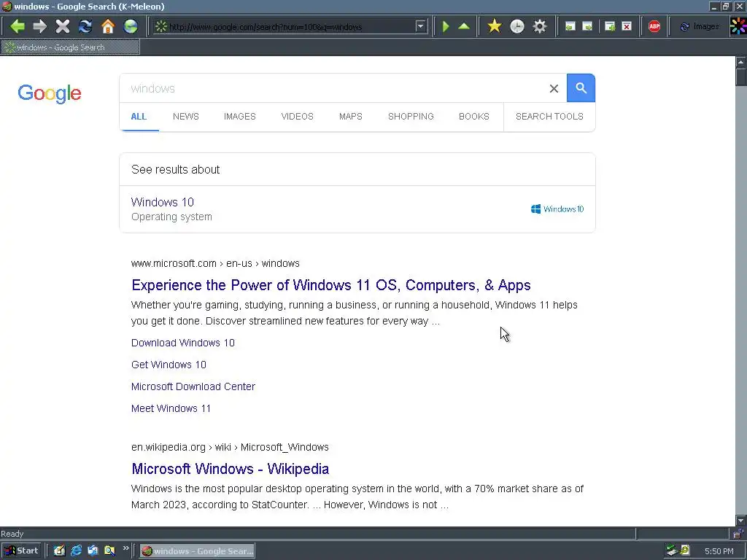Image resolution: width=747 pixels, height=560 pixels.
Task: Click the blue magnifier search button
Action: pyautogui.click(x=581, y=88)
